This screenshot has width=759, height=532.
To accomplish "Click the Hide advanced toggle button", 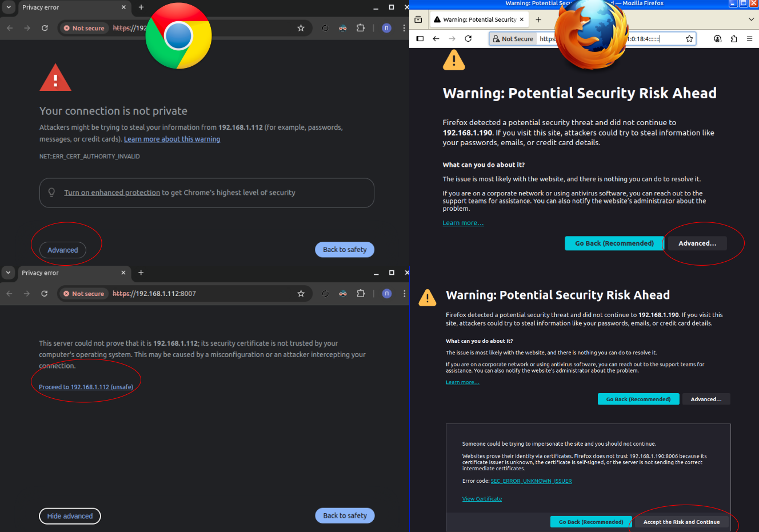I will pos(70,516).
